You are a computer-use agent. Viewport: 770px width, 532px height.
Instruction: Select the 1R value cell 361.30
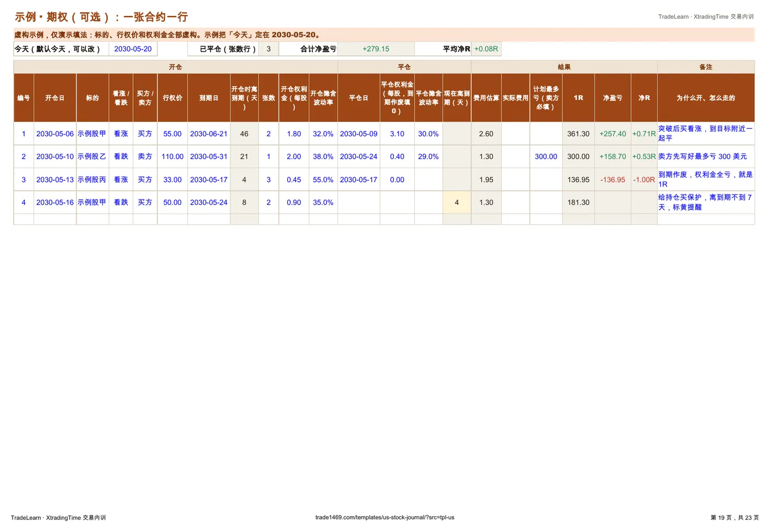click(579, 134)
